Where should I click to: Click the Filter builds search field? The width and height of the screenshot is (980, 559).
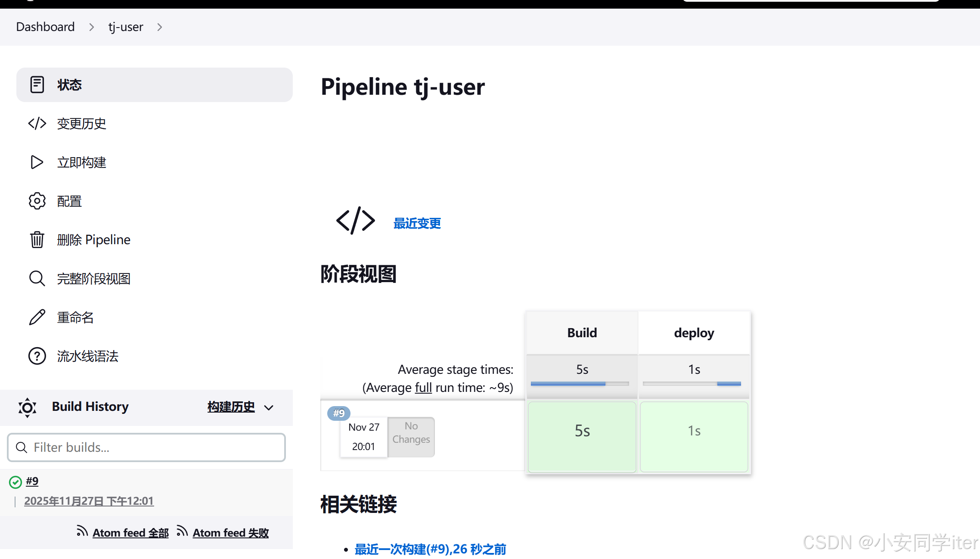pos(146,447)
